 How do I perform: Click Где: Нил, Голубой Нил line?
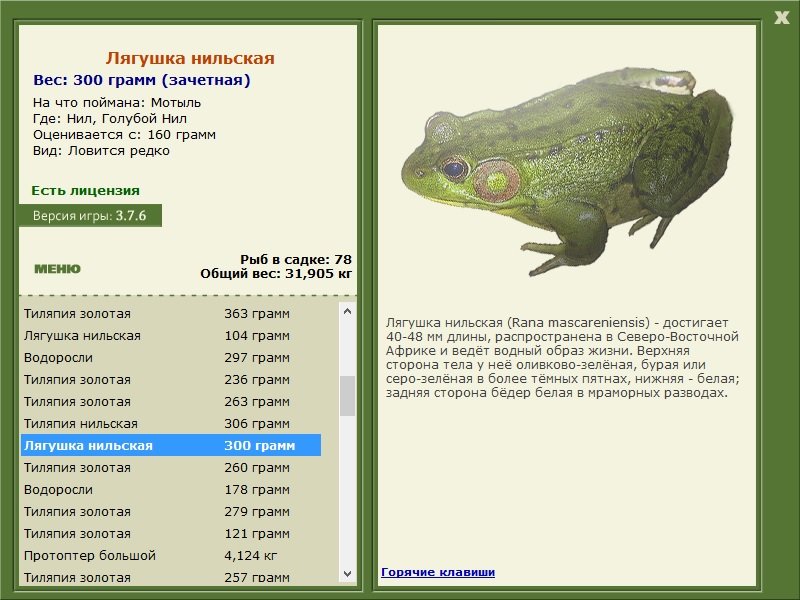110,118
